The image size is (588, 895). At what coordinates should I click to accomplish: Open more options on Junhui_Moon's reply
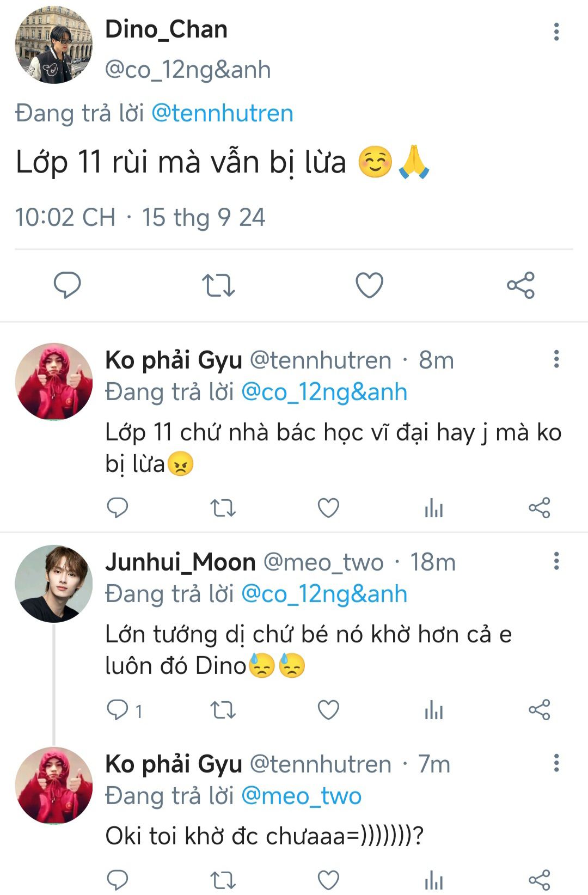pyautogui.click(x=556, y=561)
